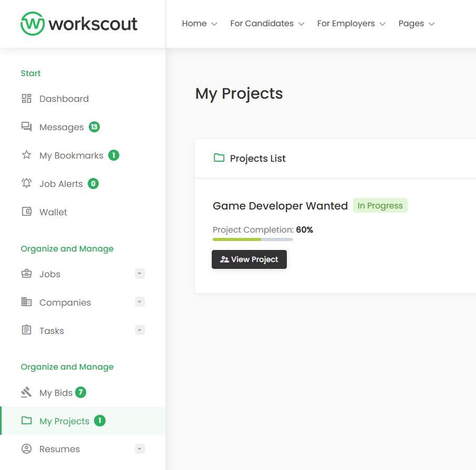Click the View Project button

[249, 259]
